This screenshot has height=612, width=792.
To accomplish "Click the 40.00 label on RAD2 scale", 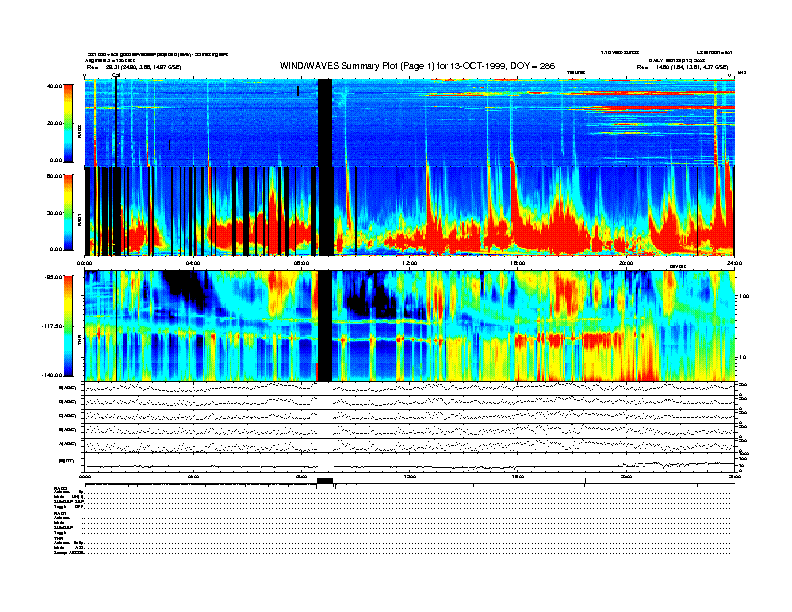I will pyautogui.click(x=54, y=86).
